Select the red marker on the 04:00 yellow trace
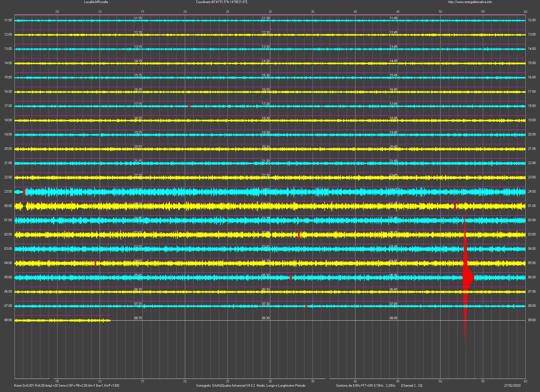This screenshot has height=392, width=540. (95, 263)
